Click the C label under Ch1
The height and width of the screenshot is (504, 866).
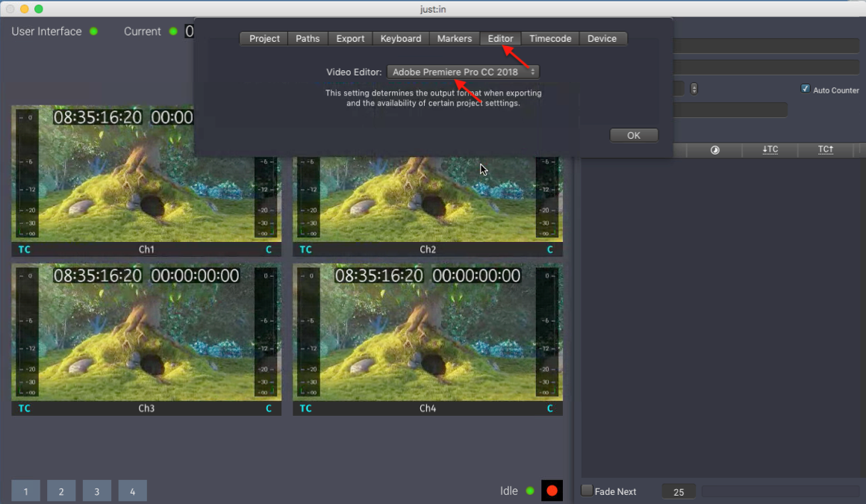click(x=269, y=250)
